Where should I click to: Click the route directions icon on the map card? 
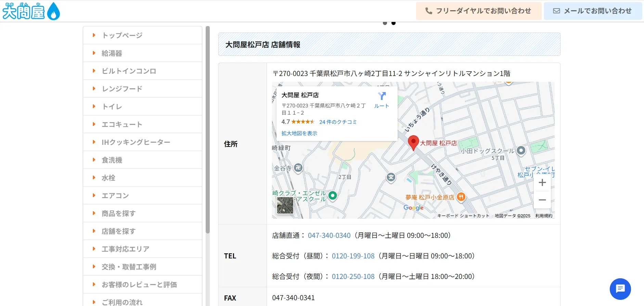[x=382, y=96]
